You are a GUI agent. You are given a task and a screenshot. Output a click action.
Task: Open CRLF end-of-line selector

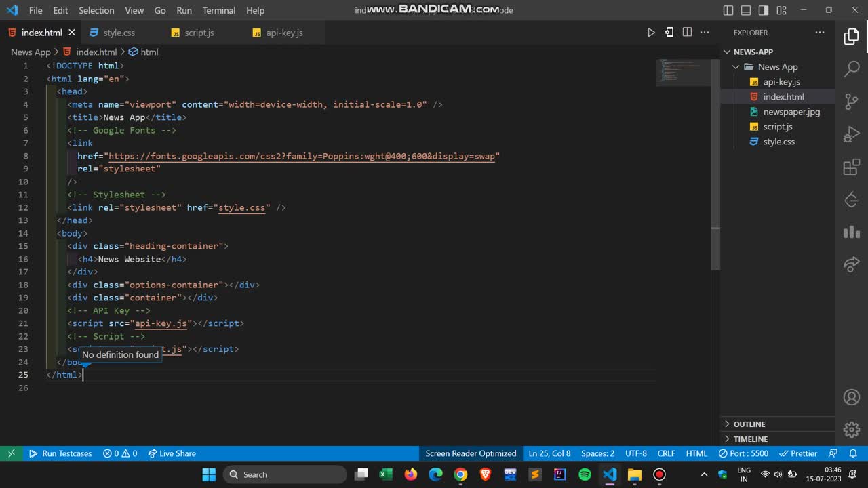click(666, 453)
